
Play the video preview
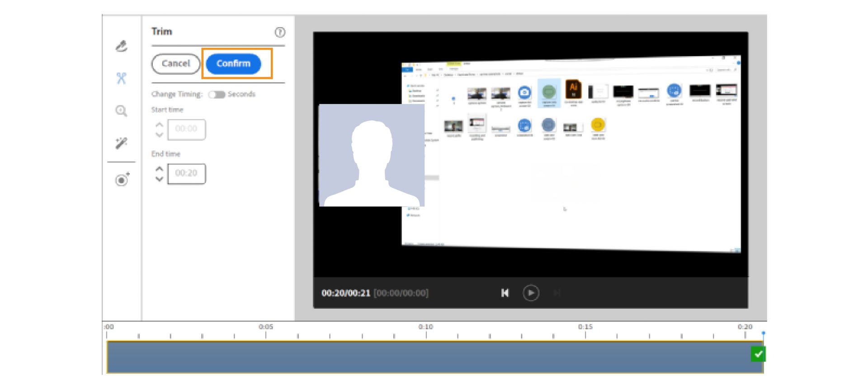pyautogui.click(x=531, y=293)
